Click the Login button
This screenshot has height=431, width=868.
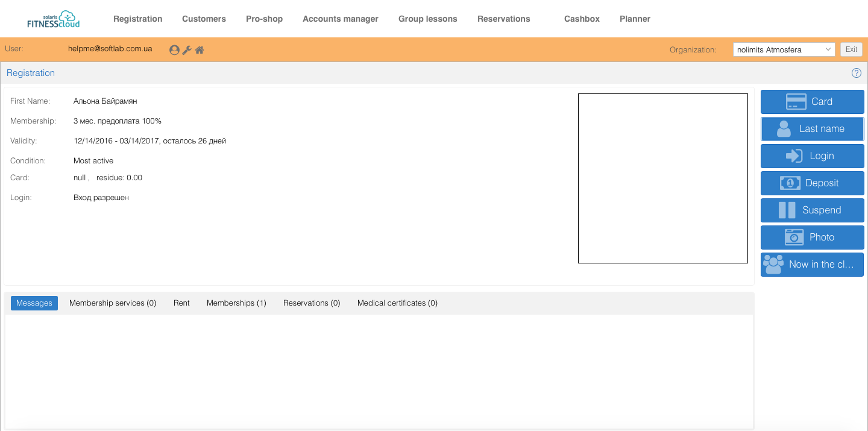click(813, 156)
